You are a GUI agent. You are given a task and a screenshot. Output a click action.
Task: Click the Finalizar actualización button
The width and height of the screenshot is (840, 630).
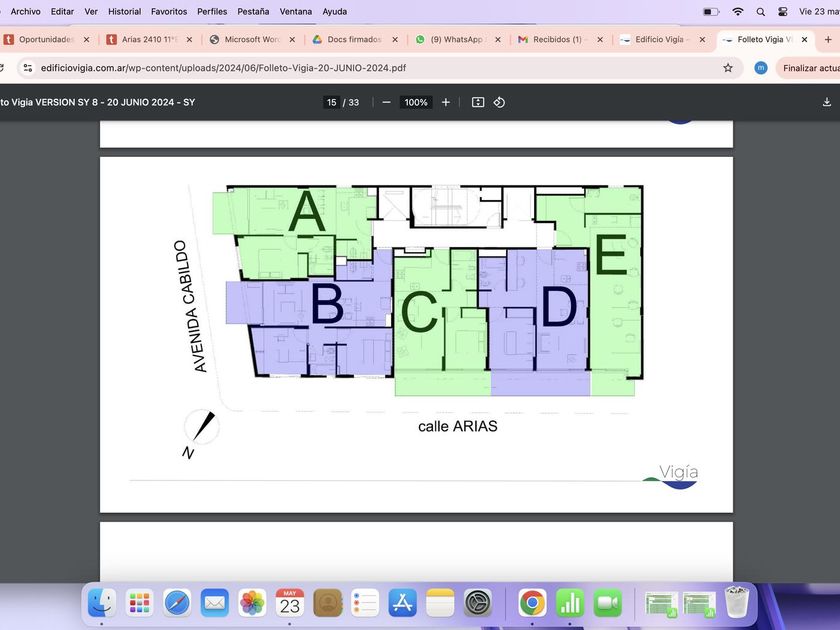click(809, 68)
